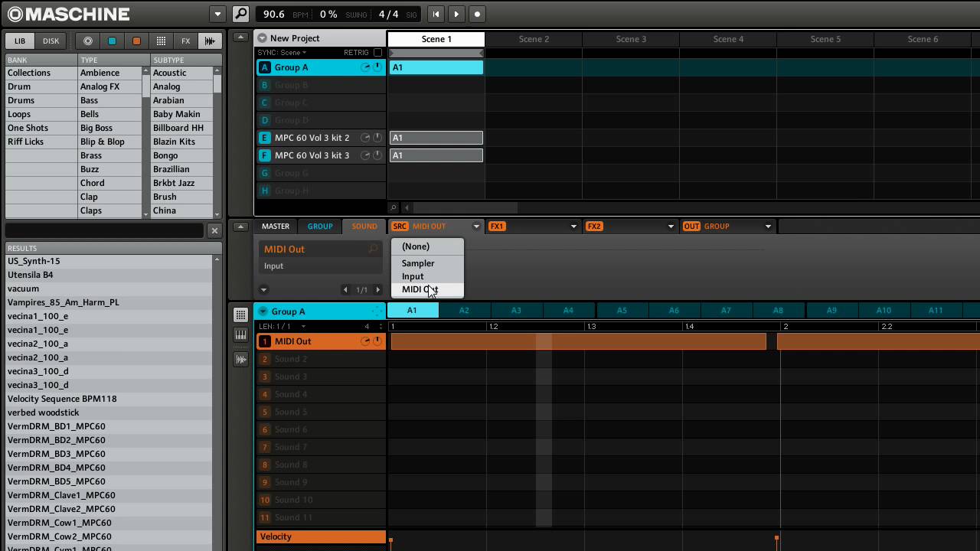Viewport: 980px width, 551px height.
Task: Start playback with the play button
Action: tap(456, 14)
